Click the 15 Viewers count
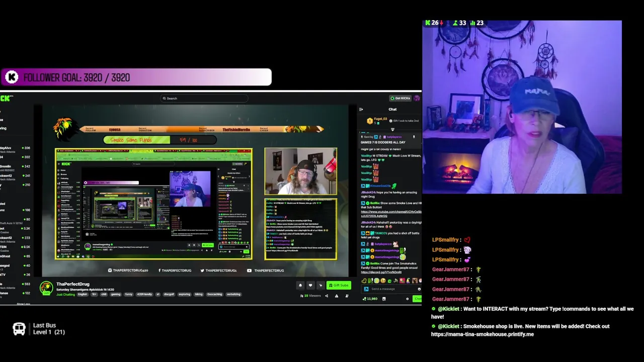This screenshot has height=362, width=644. (311, 296)
